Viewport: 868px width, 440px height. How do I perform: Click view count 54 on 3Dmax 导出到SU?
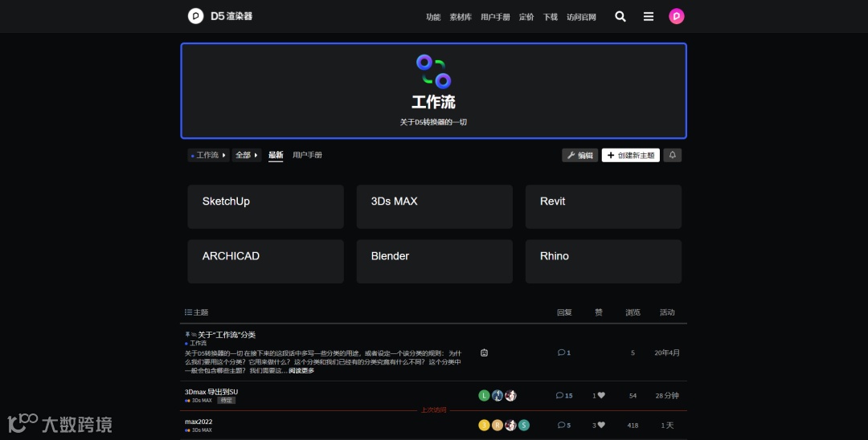pos(633,395)
